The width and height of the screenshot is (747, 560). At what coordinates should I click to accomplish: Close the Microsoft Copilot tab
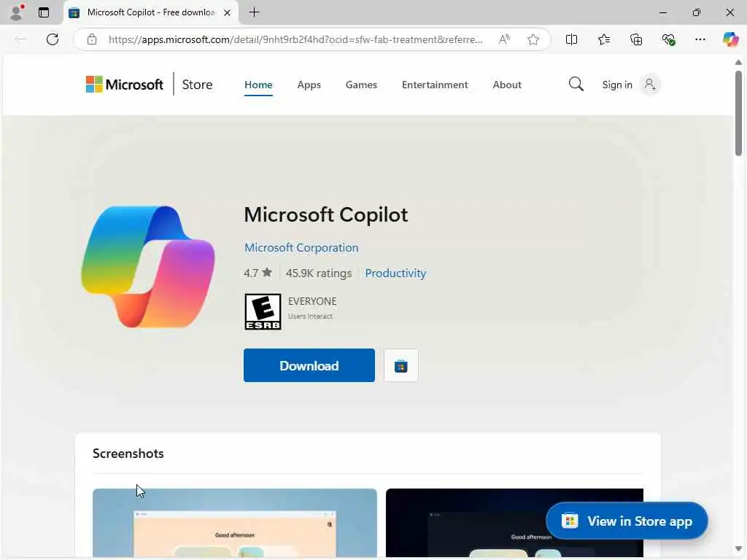pyautogui.click(x=228, y=13)
